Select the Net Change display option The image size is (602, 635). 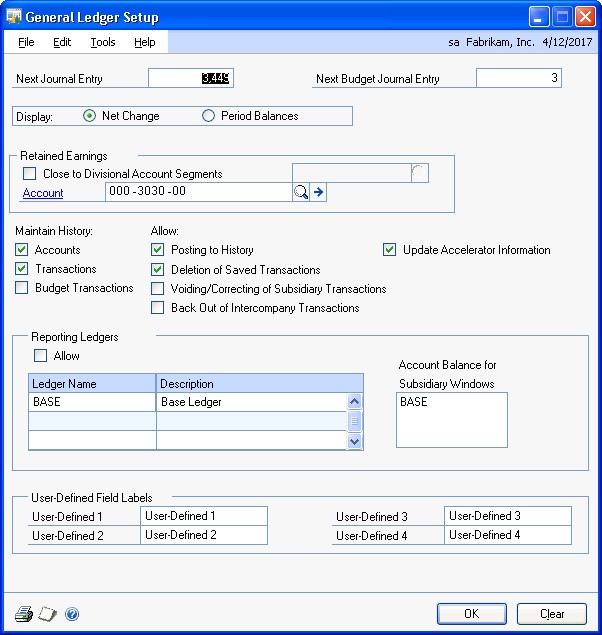pyautogui.click(x=89, y=116)
